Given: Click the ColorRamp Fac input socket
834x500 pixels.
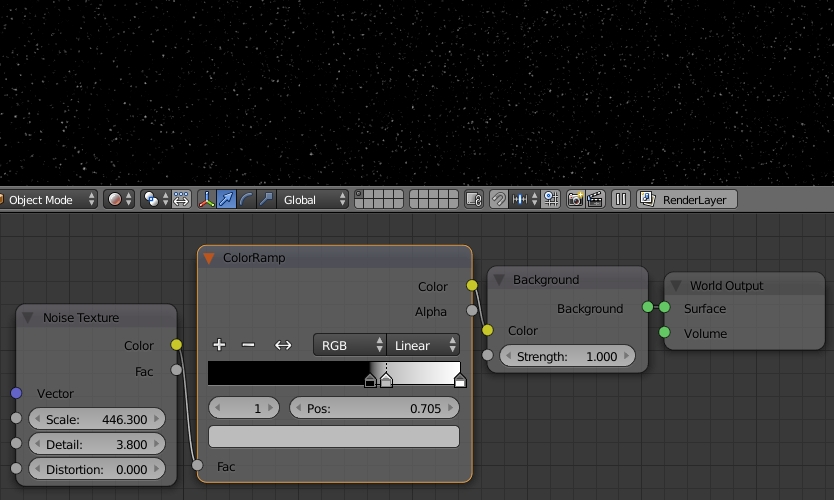Looking at the screenshot, I should [197, 465].
